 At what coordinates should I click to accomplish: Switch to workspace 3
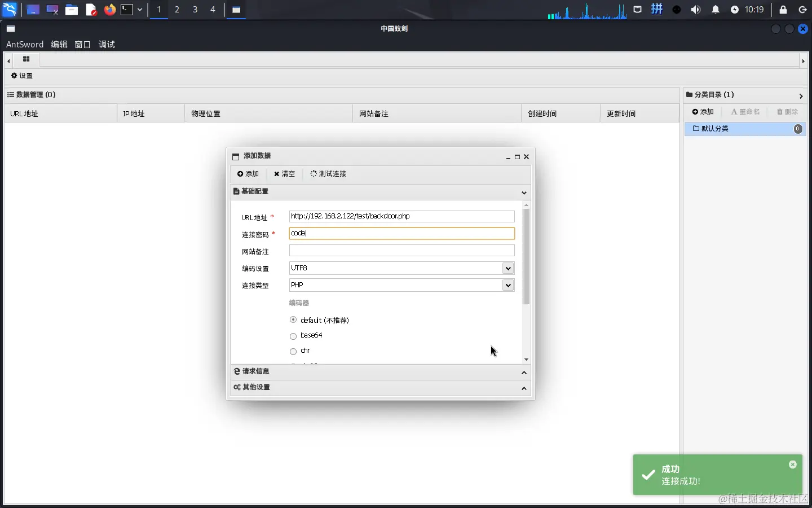[195, 10]
